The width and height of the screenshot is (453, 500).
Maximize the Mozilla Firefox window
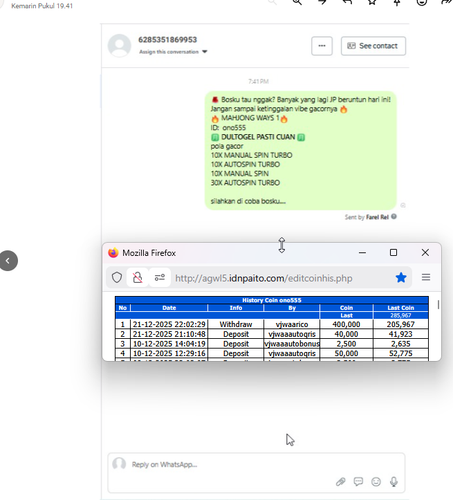(393, 253)
